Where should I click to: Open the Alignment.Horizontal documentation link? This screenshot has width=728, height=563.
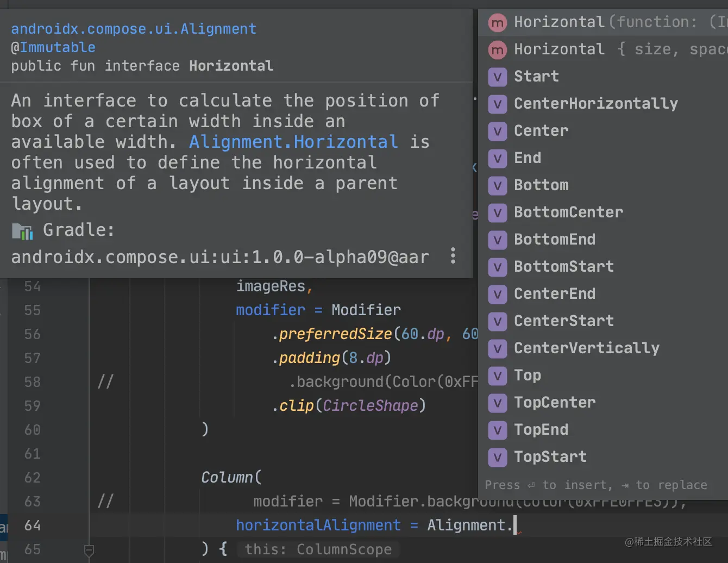coord(293,142)
